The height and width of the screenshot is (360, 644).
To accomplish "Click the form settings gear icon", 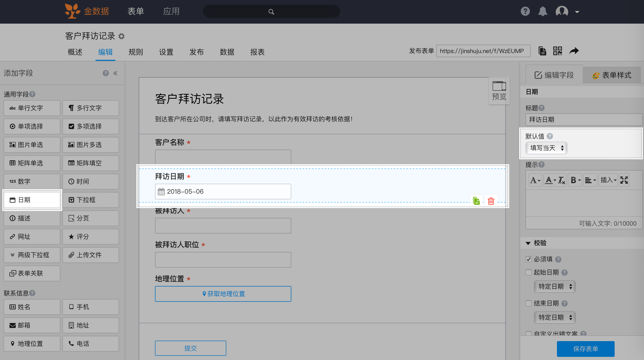I will pyautogui.click(x=121, y=36).
